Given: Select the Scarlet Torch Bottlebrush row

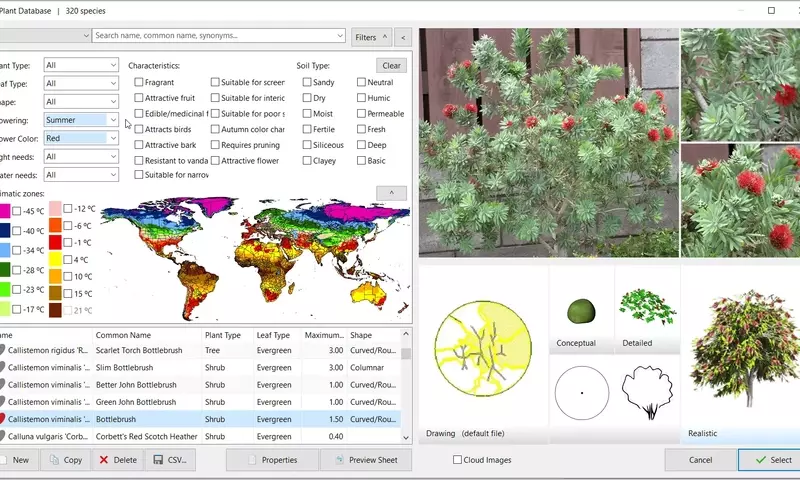Looking at the screenshot, I should click(200, 350).
